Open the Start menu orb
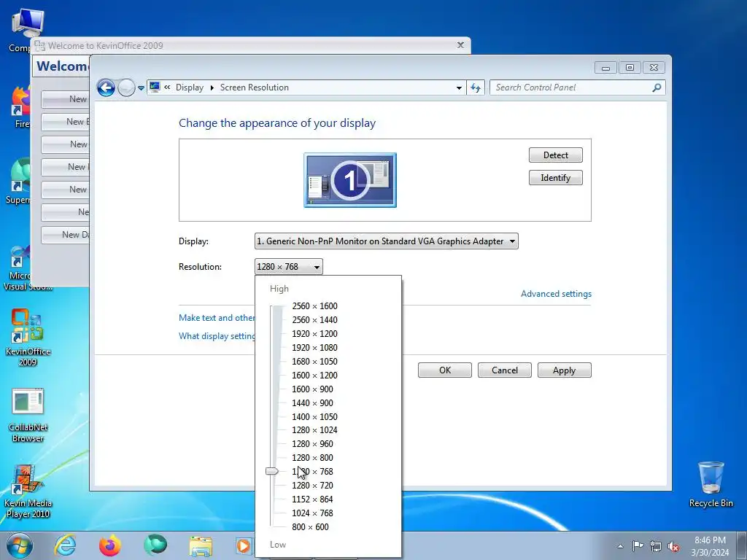 (x=20, y=545)
